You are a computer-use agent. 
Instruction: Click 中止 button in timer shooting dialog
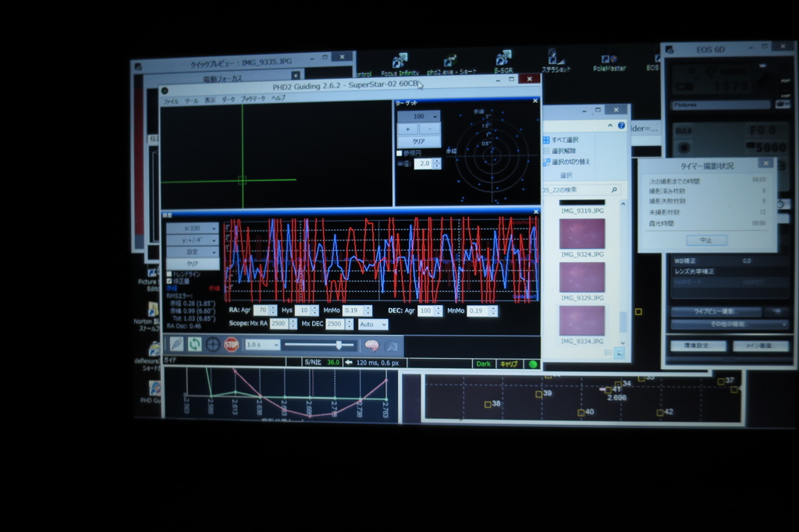(x=706, y=240)
